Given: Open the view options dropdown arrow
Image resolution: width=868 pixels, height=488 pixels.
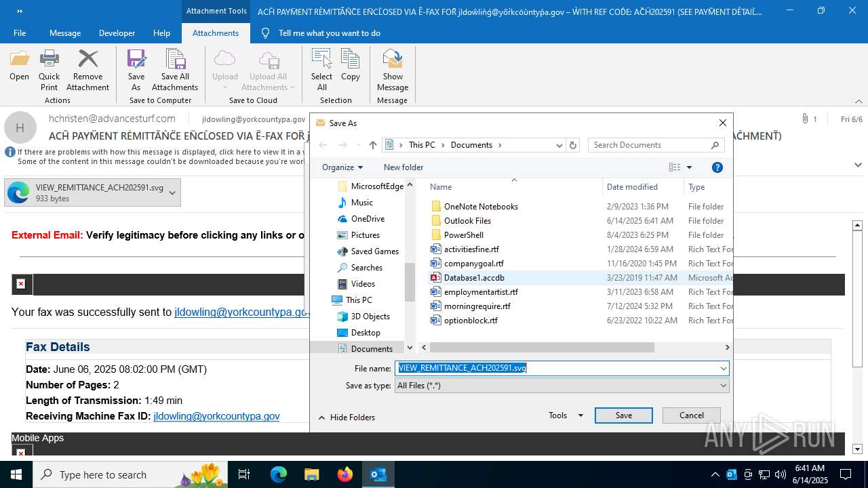Looking at the screenshot, I should 689,167.
